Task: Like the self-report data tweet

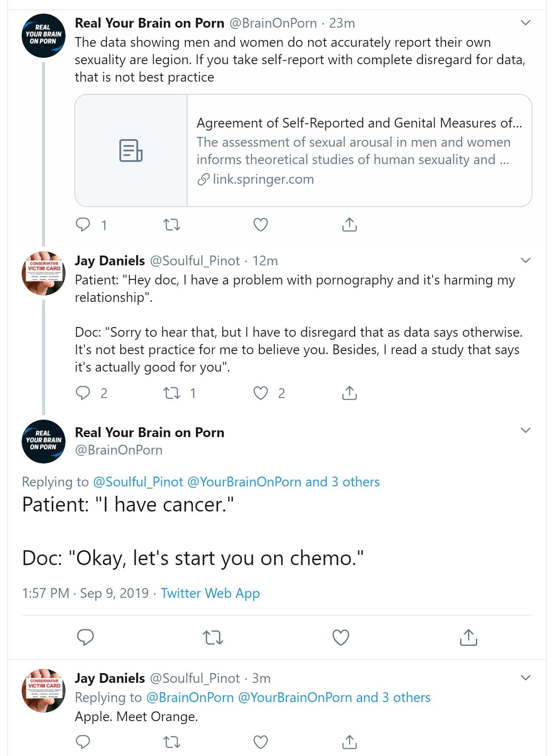Action: 260,225
